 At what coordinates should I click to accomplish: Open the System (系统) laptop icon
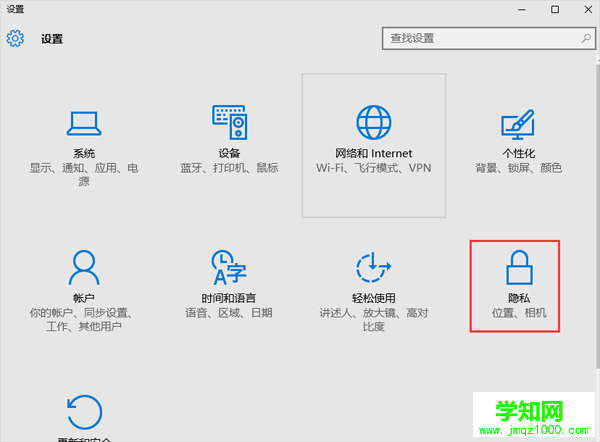pos(84,124)
